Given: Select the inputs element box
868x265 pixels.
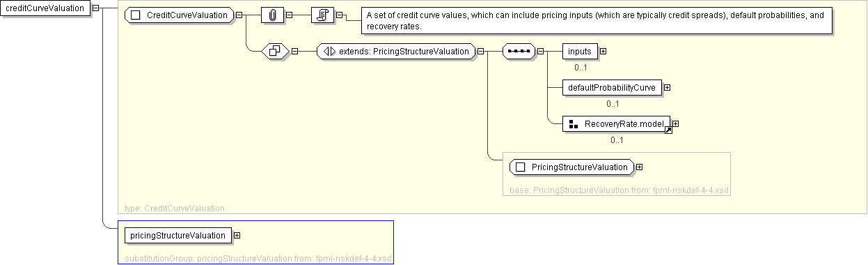Looking at the screenshot, I should 580,52.
